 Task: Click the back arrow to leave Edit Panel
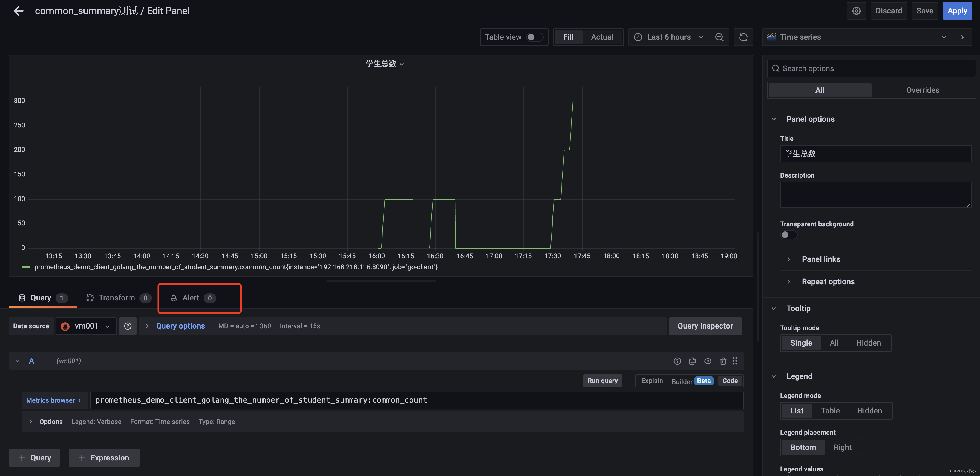pos(18,11)
